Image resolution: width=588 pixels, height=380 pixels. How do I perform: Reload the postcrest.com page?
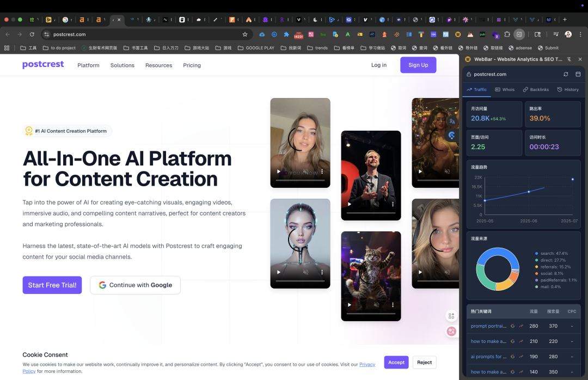coord(32,34)
